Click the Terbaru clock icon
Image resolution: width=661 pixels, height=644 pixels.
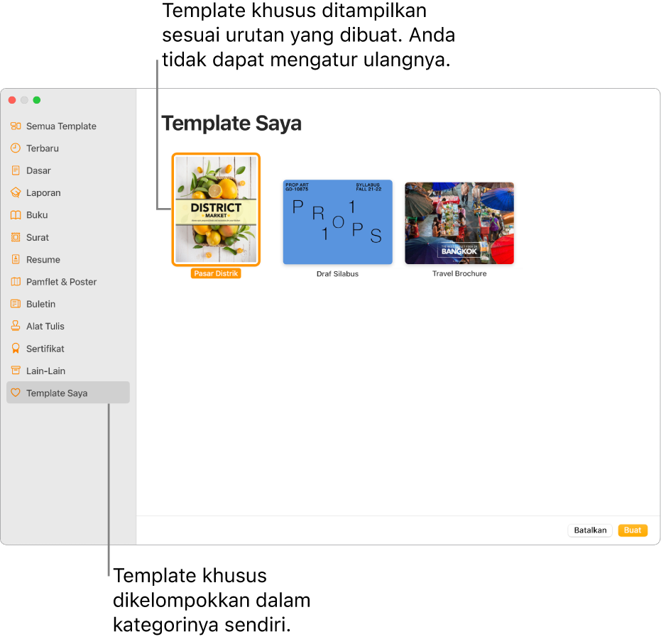pyautogui.click(x=16, y=148)
